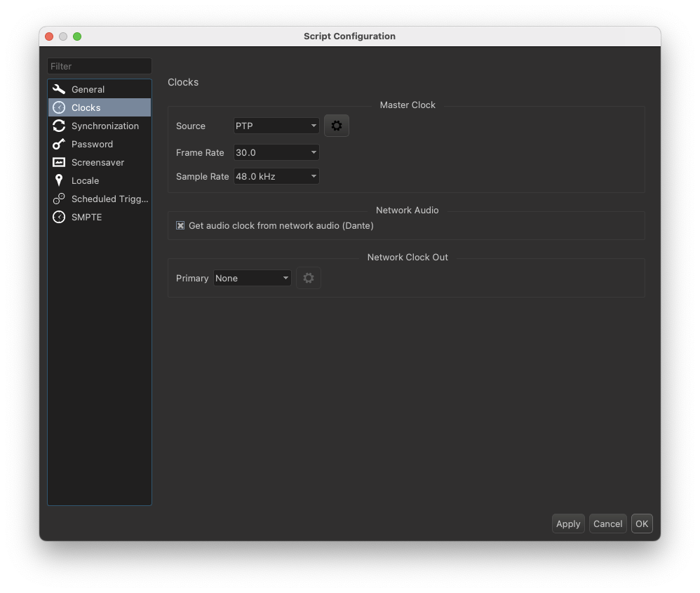The height and width of the screenshot is (593, 700).
Task: Click the Network Clock Out gear button
Action: 309,278
